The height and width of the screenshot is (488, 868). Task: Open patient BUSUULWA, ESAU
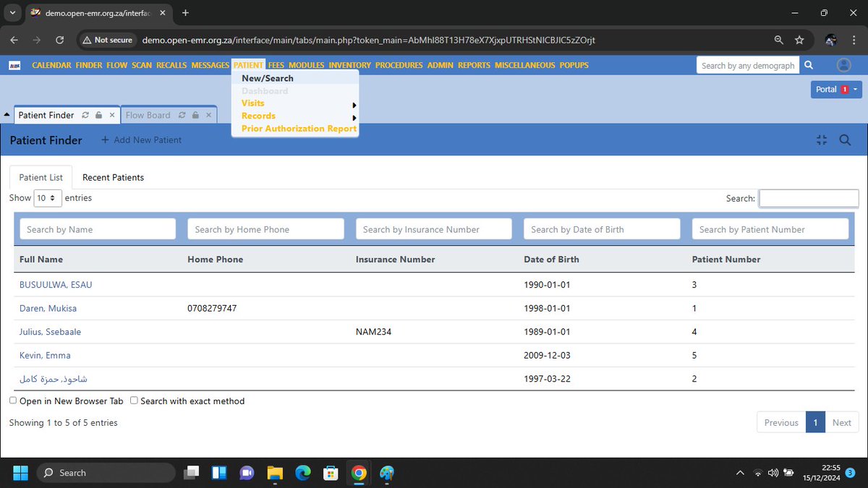[56, 285]
